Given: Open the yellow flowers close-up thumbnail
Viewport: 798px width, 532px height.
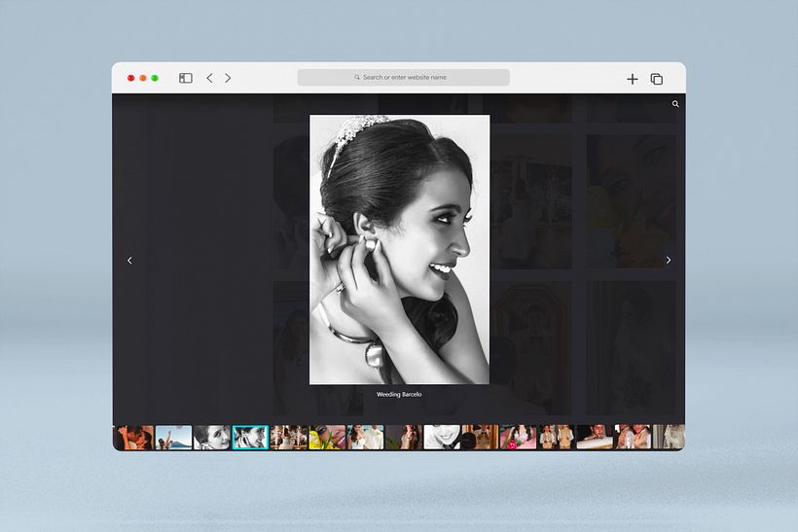Looking at the screenshot, I should tap(327, 438).
